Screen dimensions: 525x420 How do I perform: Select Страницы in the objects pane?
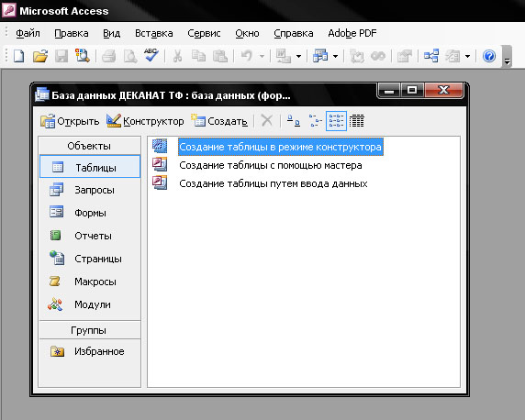click(x=90, y=259)
